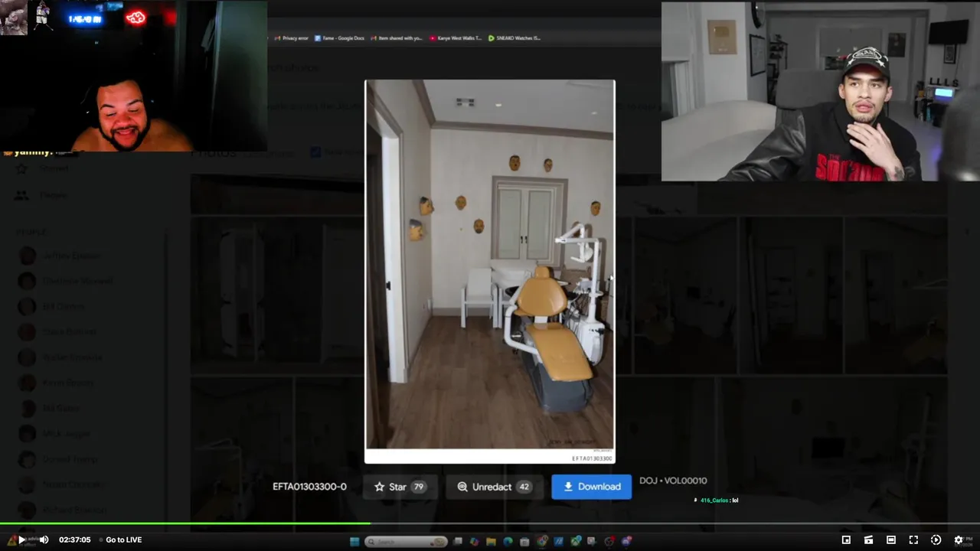Image resolution: width=980 pixels, height=551 pixels.
Task: Open Google Chrome from the taskbar
Action: pyautogui.click(x=542, y=542)
